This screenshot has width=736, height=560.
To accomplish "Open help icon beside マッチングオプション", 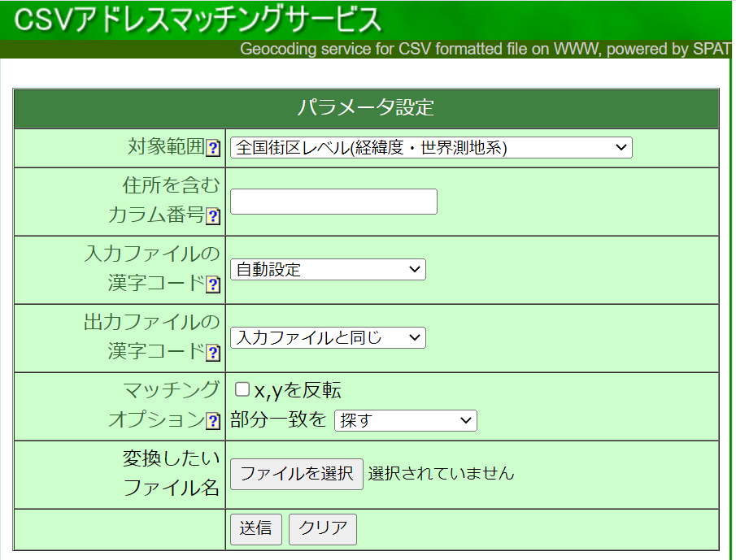I will pos(213,421).
